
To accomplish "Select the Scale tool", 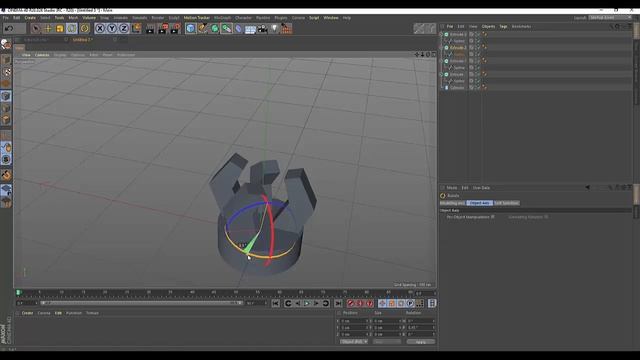I will [x=60, y=28].
